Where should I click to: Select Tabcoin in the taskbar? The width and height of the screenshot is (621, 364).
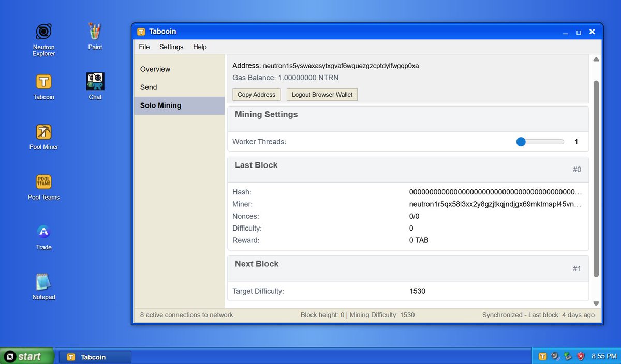click(95, 356)
